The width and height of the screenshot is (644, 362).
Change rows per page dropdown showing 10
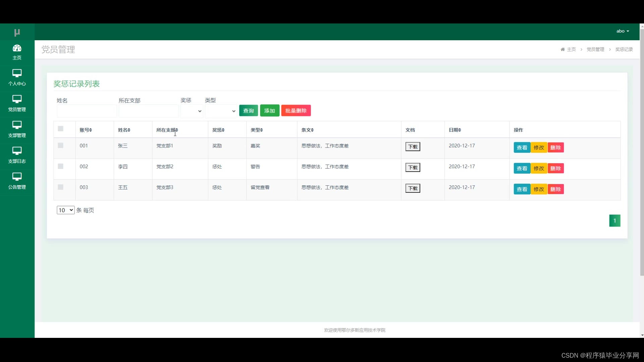[x=65, y=210]
